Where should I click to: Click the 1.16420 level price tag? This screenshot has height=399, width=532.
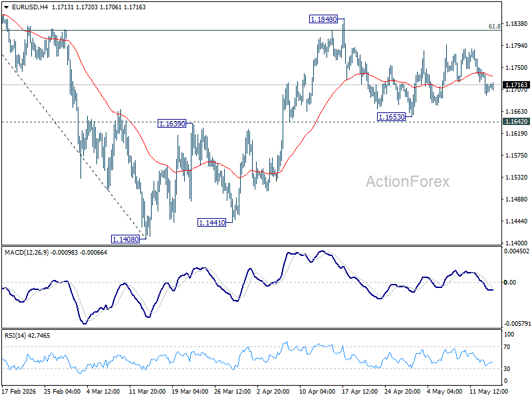click(517, 122)
